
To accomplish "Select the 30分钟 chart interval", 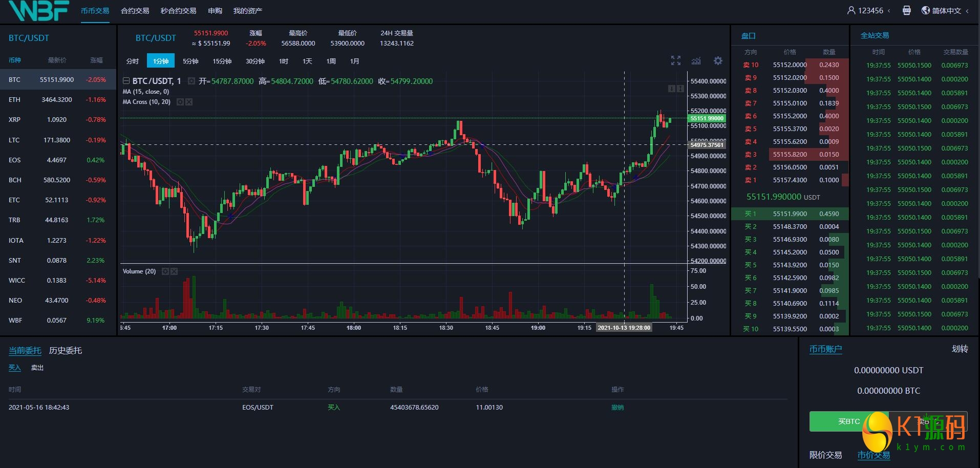I will click(x=255, y=61).
